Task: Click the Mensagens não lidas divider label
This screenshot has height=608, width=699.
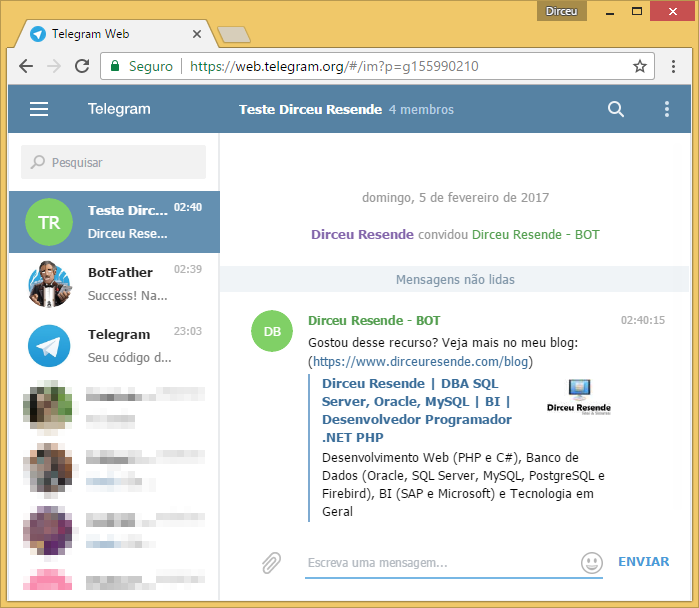Action: pos(455,279)
